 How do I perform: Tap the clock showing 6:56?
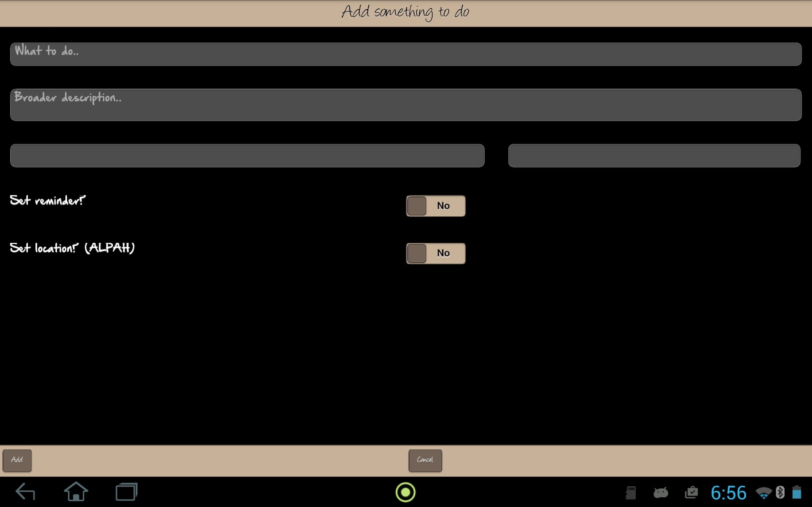tap(729, 492)
